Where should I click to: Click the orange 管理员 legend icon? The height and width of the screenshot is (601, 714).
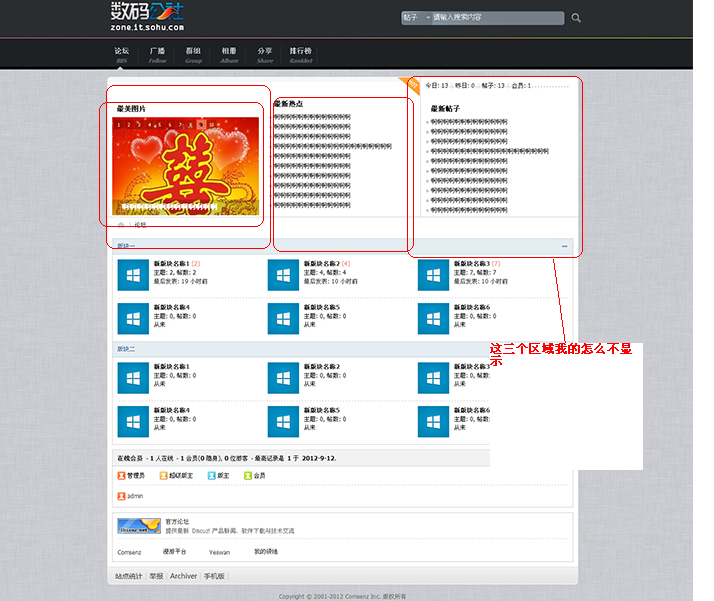tap(121, 476)
